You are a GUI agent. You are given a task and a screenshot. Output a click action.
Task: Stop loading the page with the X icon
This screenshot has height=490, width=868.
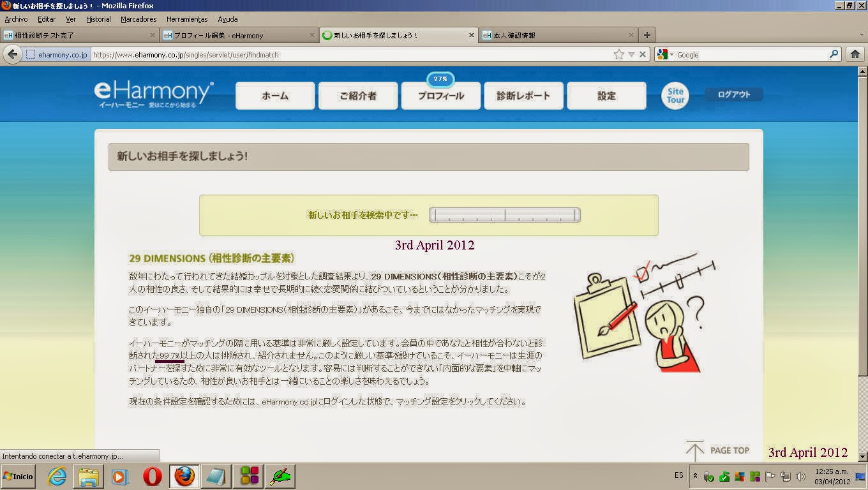pyautogui.click(x=643, y=55)
